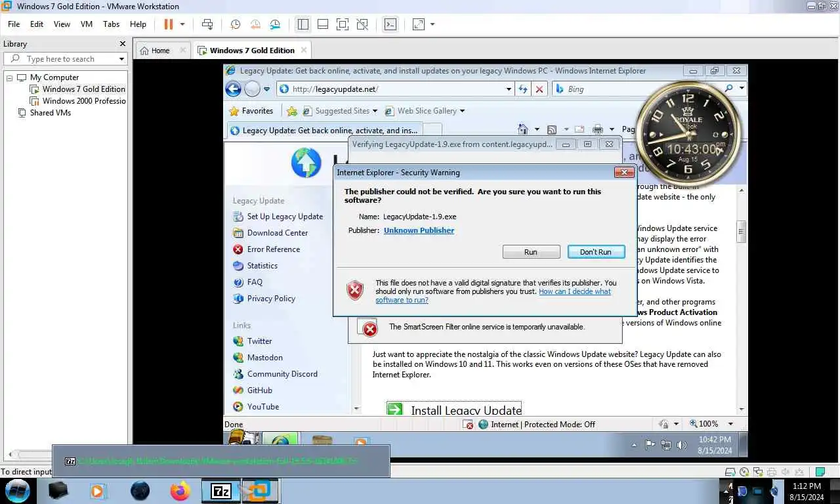Screen dimensions: 840x504
Task: Click the Unity mode icon
Action: pyautogui.click(x=362, y=24)
